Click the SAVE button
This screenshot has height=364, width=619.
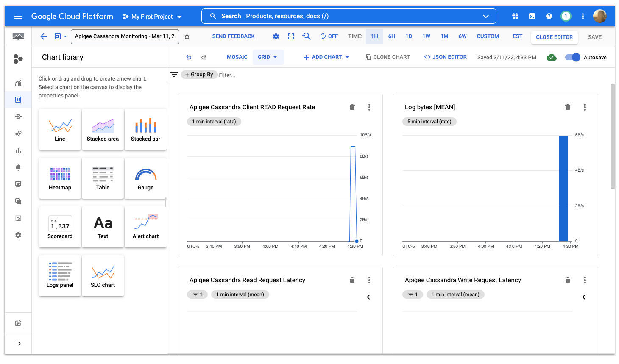click(595, 37)
